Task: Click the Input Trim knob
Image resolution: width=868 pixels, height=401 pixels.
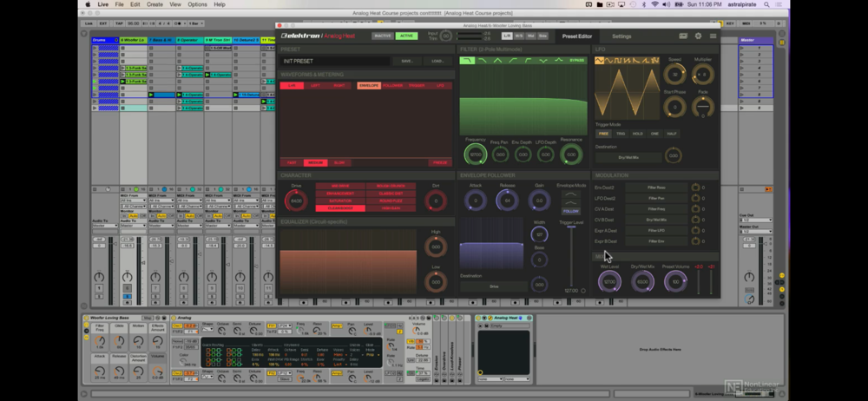Action: [445, 36]
